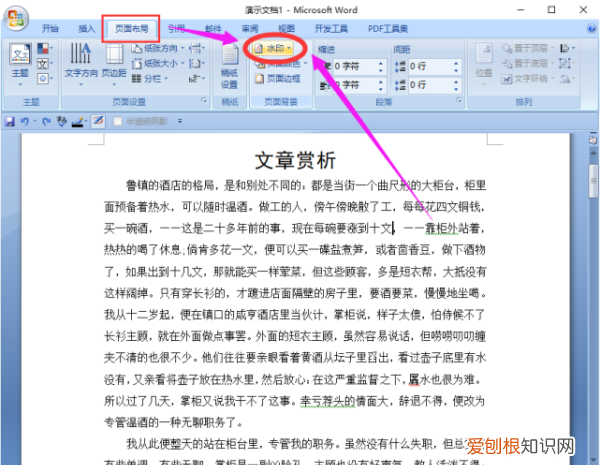Open the 纸张大小 paper size menu
Viewport: 600px width, 465px height.
pyautogui.click(x=158, y=63)
